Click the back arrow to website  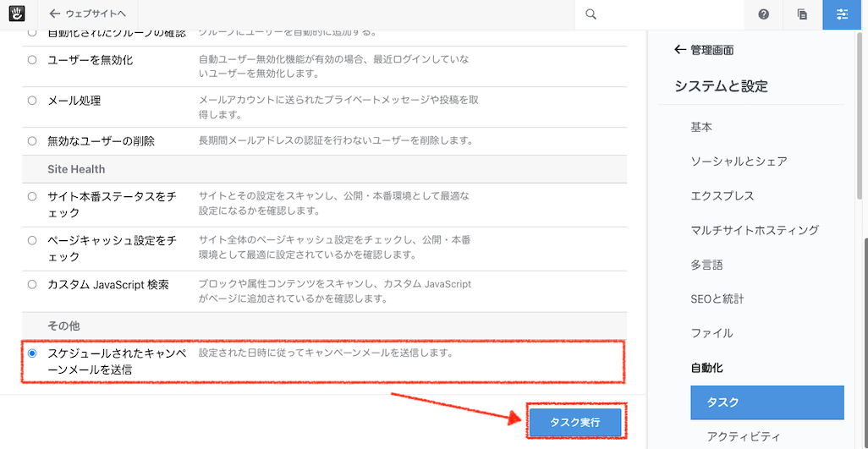(x=56, y=14)
